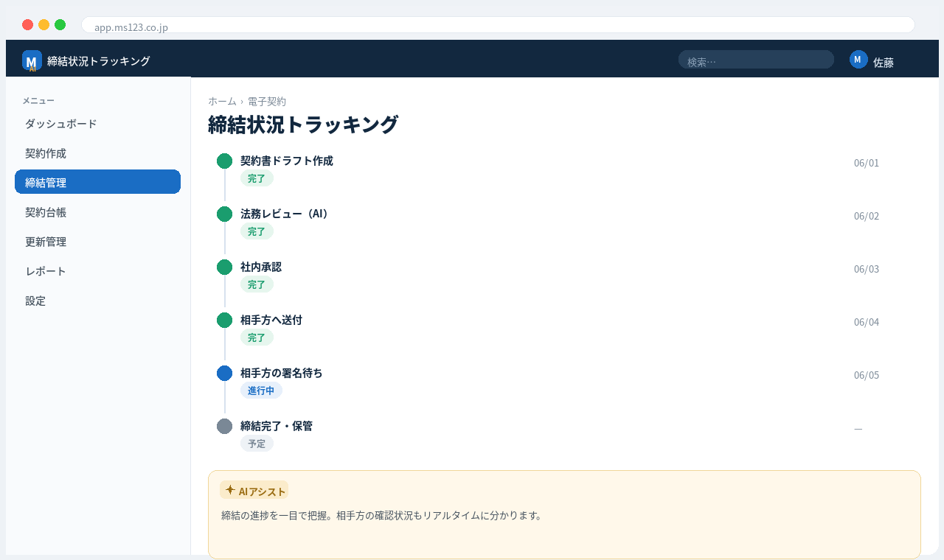
Task: Select 締結管理 in the sidebar
Action: click(x=97, y=182)
